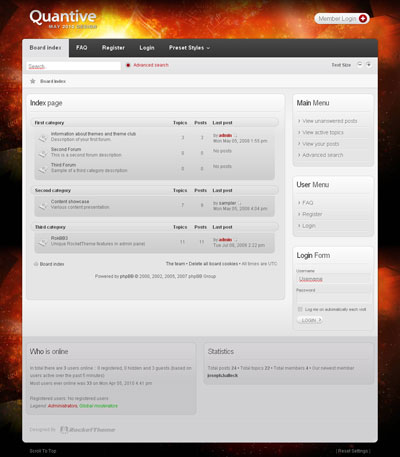Enable Log me on automatically checkbox
Viewport: 400px width, 457px height.
[300, 309]
